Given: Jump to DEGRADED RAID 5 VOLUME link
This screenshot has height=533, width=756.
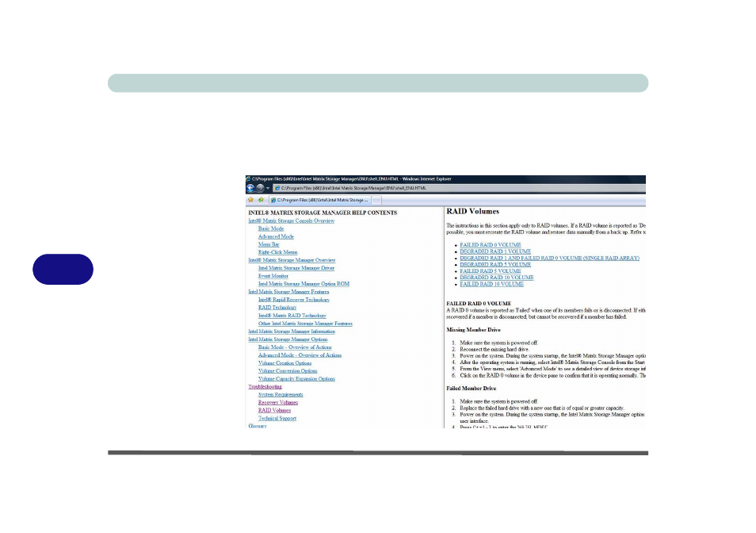Looking at the screenshot, I should tap(495, 265).
